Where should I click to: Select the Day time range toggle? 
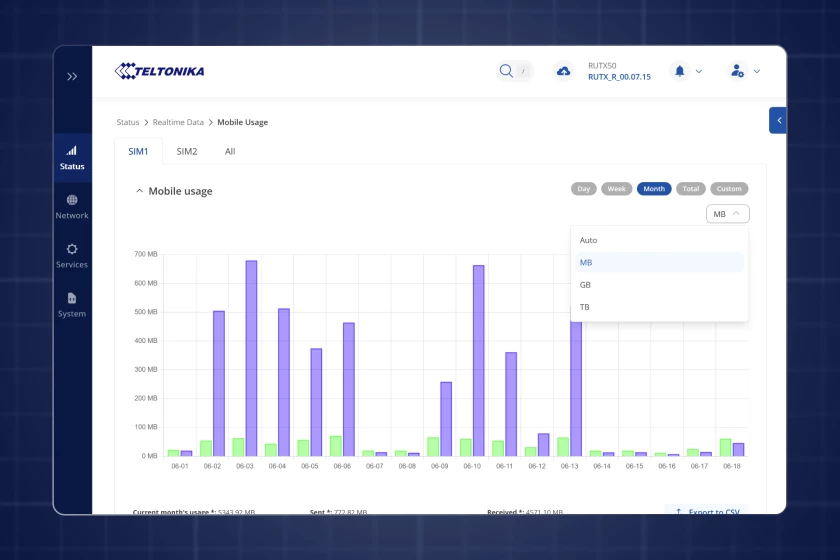pyautogui.click(x=583, y=189)
